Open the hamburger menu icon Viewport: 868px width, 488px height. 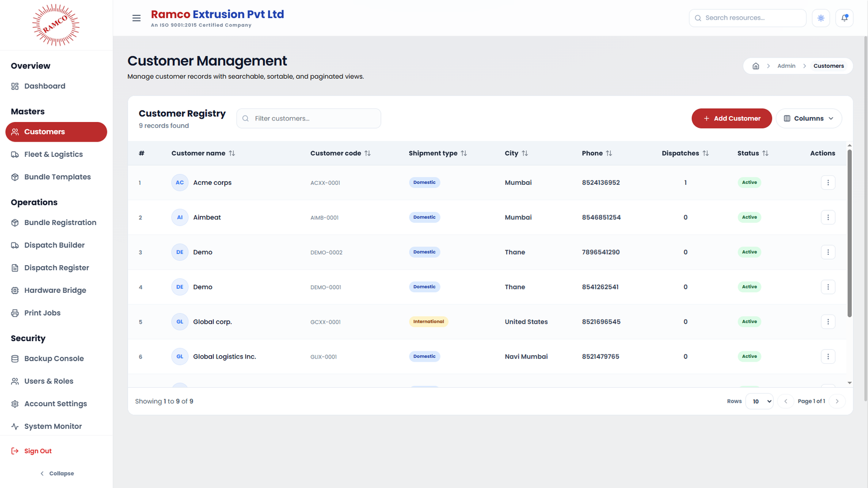tap(136, 18)
